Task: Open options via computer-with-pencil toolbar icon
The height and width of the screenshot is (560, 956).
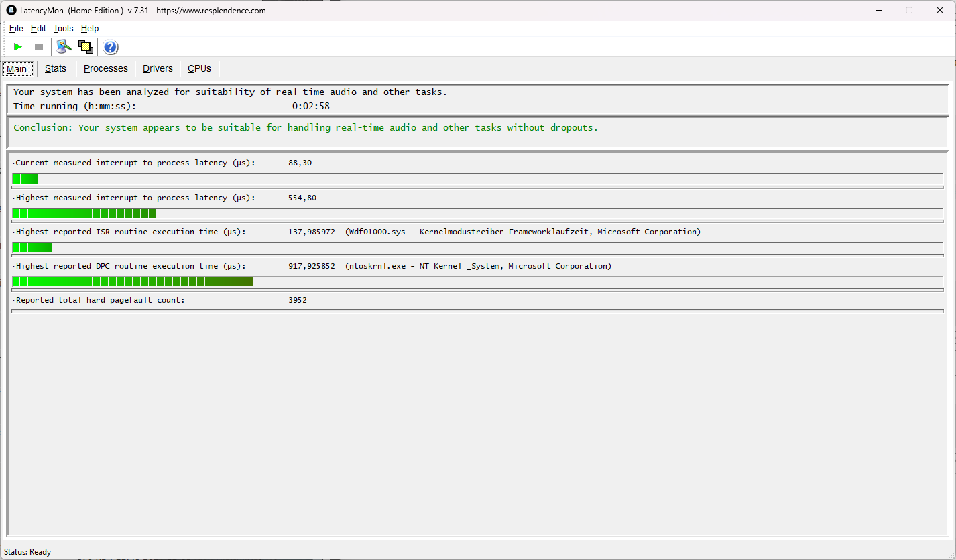Action: [x=64, y=46]
